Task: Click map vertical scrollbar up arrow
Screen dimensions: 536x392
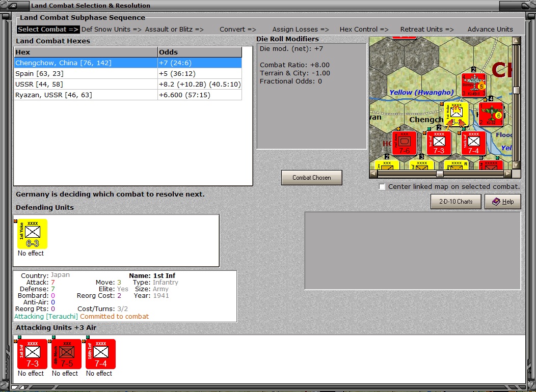Action: (516, 41)
